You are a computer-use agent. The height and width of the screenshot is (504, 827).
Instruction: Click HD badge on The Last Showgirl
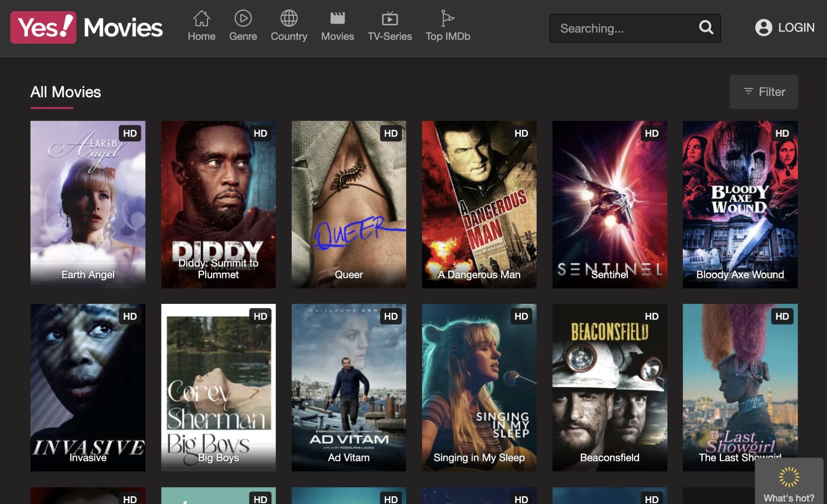782,316
